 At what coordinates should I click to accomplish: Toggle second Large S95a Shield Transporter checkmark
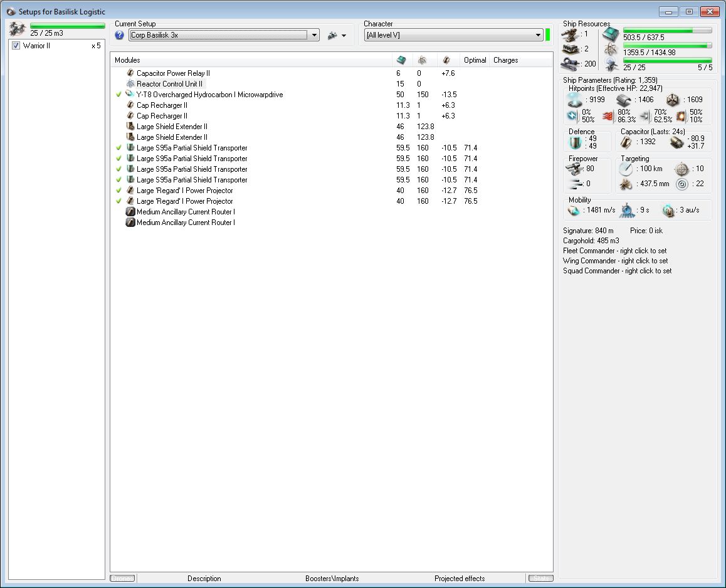118,158
